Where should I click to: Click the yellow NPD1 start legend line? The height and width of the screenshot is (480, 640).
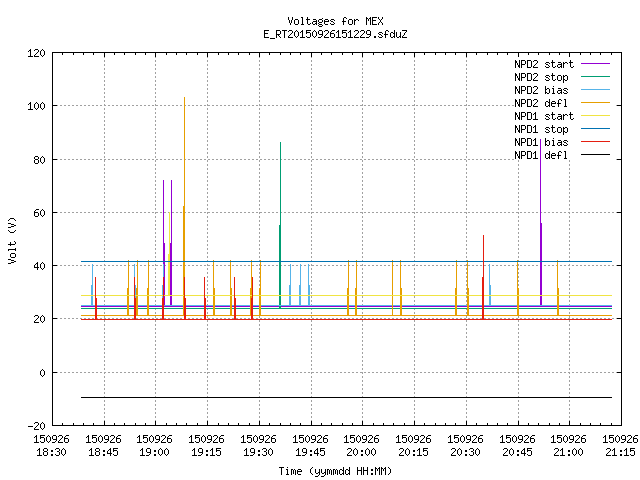[x=596, y=116]
